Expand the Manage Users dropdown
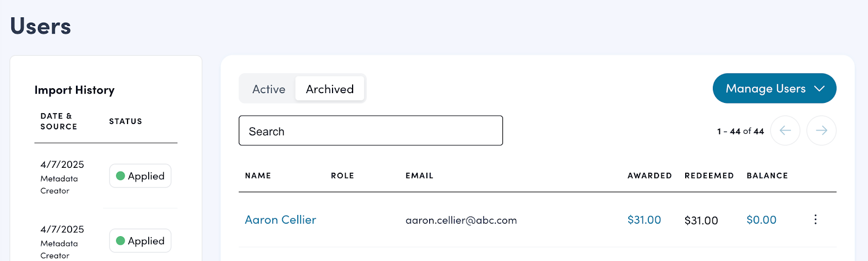 point(774,88)
